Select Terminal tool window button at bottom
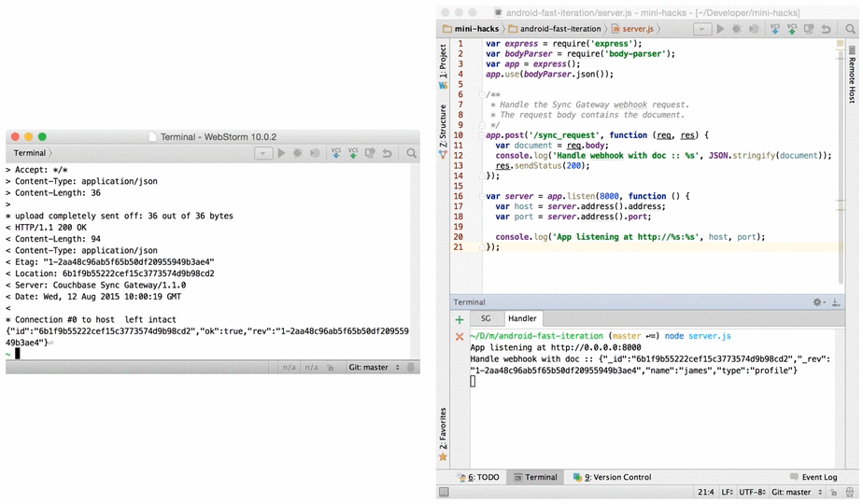Viewport: 863px width, 504px height. click(x=535, y=478)
